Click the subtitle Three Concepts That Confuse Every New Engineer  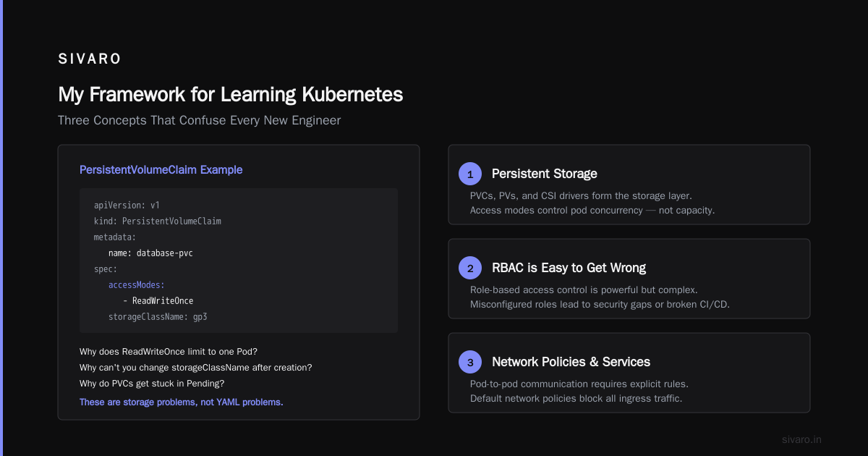pos(199,120)
